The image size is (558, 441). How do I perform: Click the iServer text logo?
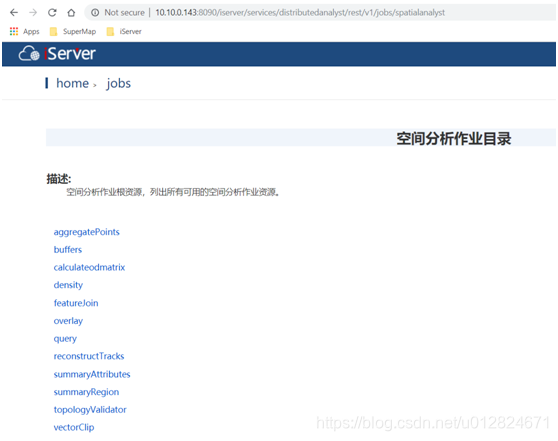click(x=70, y=54)
